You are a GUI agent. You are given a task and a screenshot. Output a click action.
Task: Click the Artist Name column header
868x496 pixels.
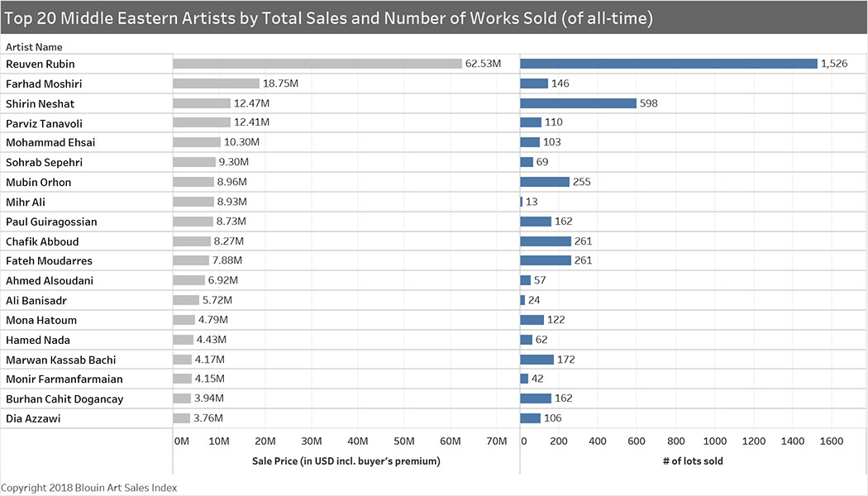(x=34, y=47)
